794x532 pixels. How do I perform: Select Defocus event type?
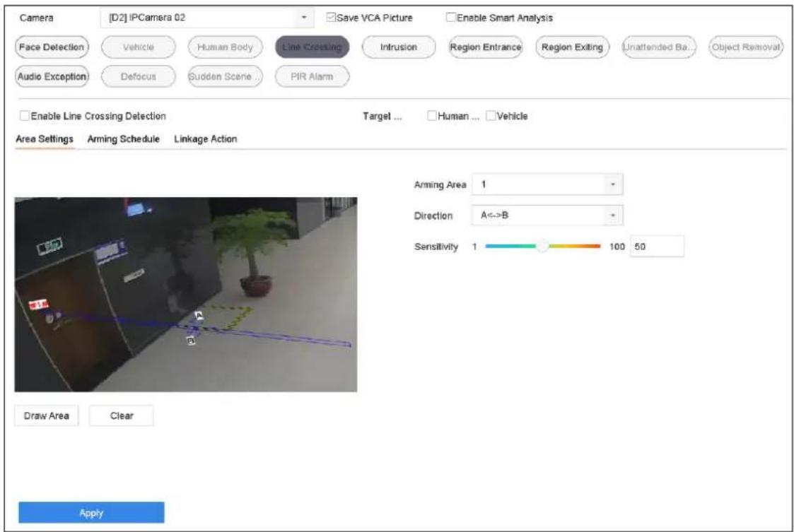tap(139, 76)
